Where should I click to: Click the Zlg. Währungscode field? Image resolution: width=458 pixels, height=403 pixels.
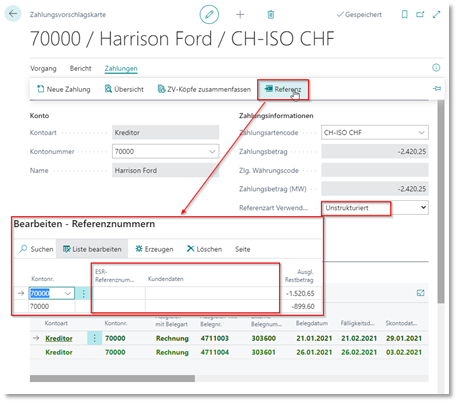pos(375,171)
